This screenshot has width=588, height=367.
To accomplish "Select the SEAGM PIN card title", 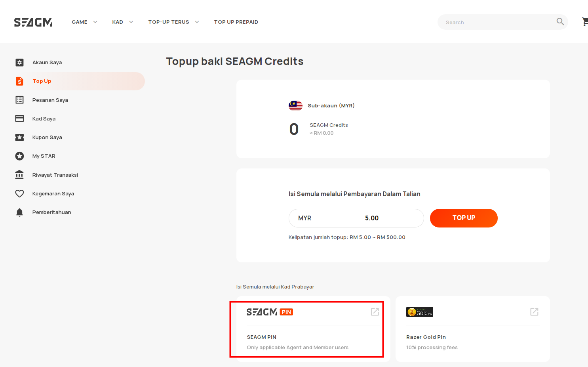I will (262, 337).
